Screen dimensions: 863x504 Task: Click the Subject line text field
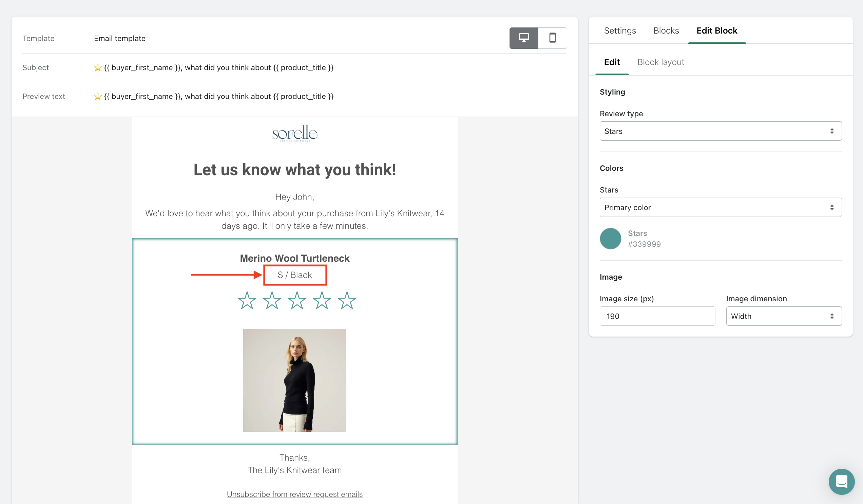pos(214,67)
